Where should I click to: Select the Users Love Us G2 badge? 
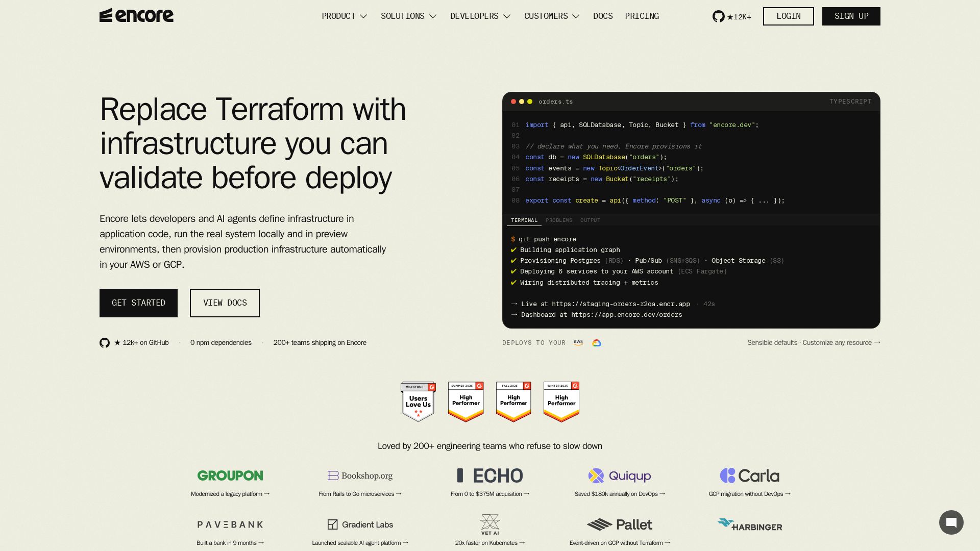[x=418, y=402]
